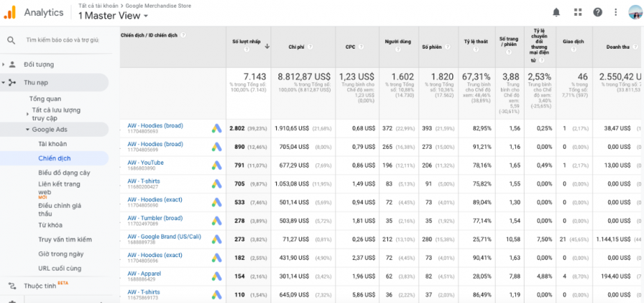Screen dimensions: 644x303
Task: Expand Tất cả lưu lượng truy cập
Action: 56,114
